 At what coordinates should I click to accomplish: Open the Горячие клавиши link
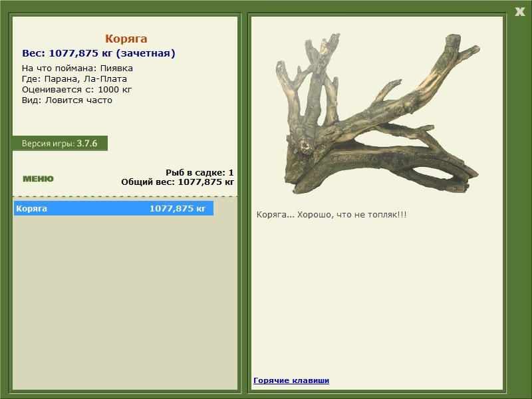pos(291,380)
